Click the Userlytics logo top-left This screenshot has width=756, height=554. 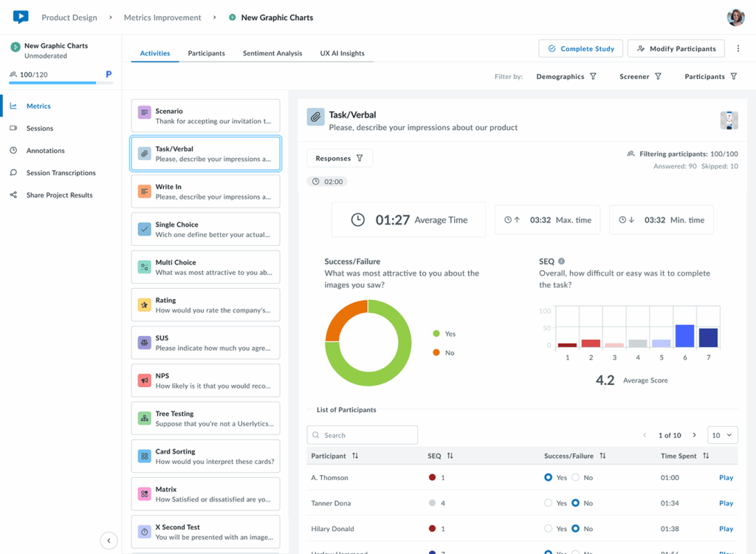[x=20, y=16]
